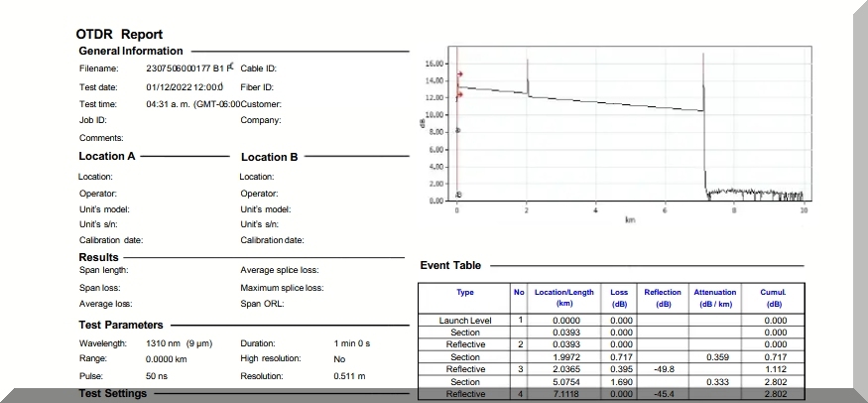The height and width of the screenshot is (403, 868).
Task: Select pulse value 50 ns
Action: coord(157,376)
